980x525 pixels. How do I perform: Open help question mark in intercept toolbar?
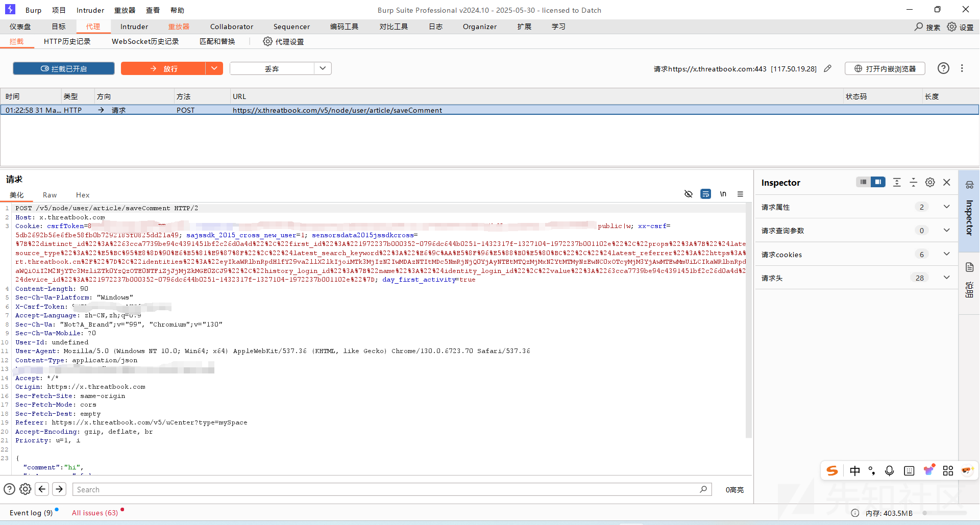tap(943, 68)
